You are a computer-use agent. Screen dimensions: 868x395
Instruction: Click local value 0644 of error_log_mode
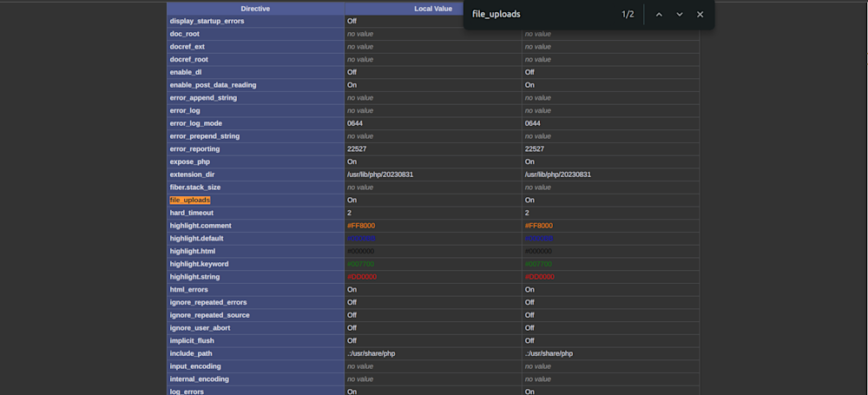(355, 123)
